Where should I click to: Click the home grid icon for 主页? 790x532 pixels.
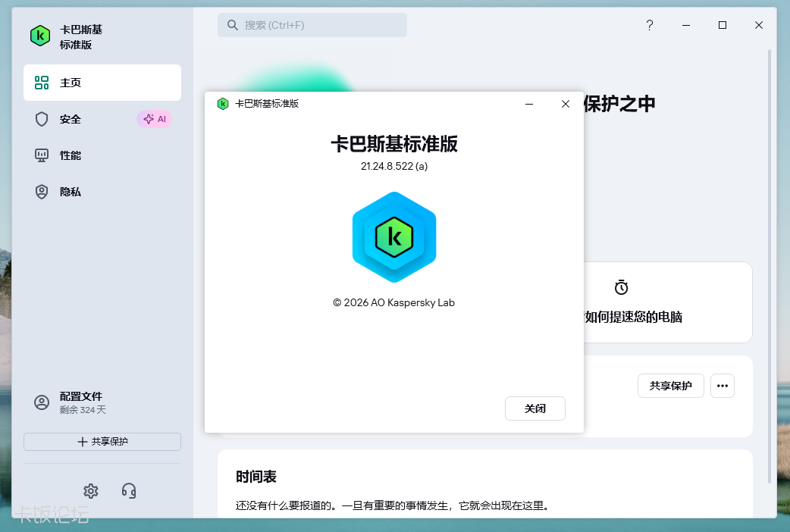pos(41,83)
